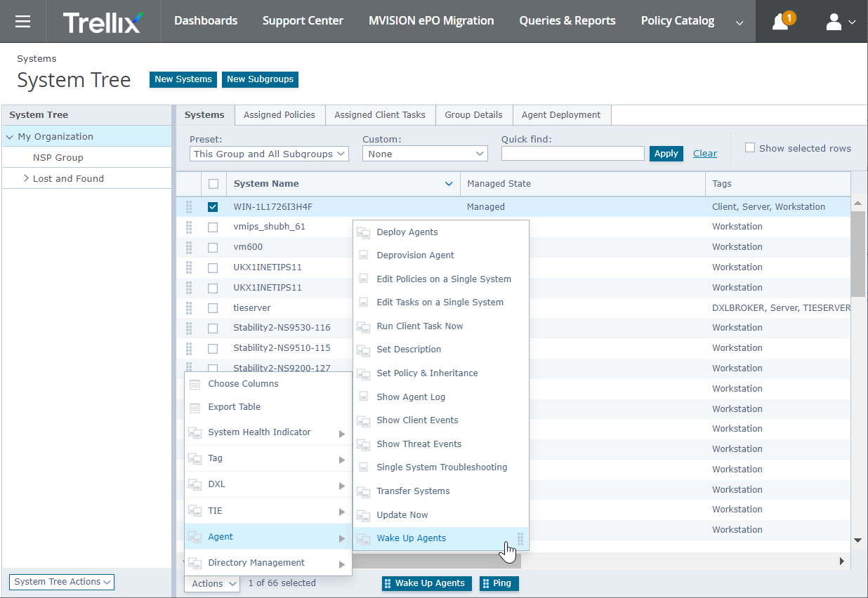Click the System Health Indicator icon
Image resolution: width=868 pixels, height=598 pixels.
[195, 432]
